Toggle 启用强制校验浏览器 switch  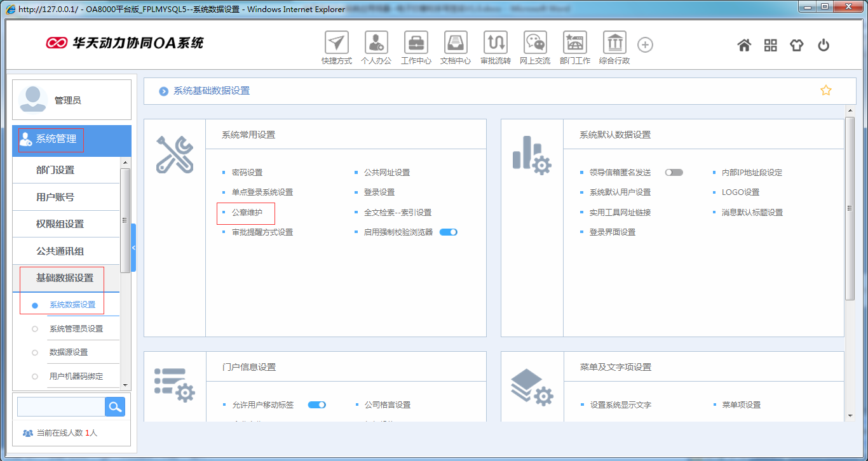(449, 232)
